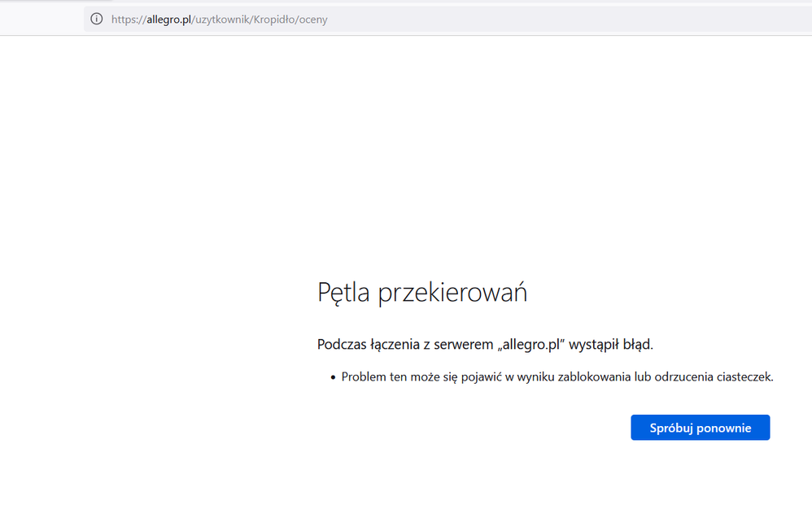
Task: Click the site information icon in the address bar
Action: coord(96,18)
